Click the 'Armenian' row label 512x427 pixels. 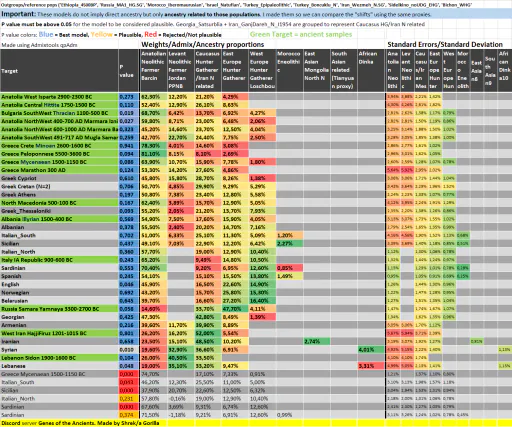59,325
